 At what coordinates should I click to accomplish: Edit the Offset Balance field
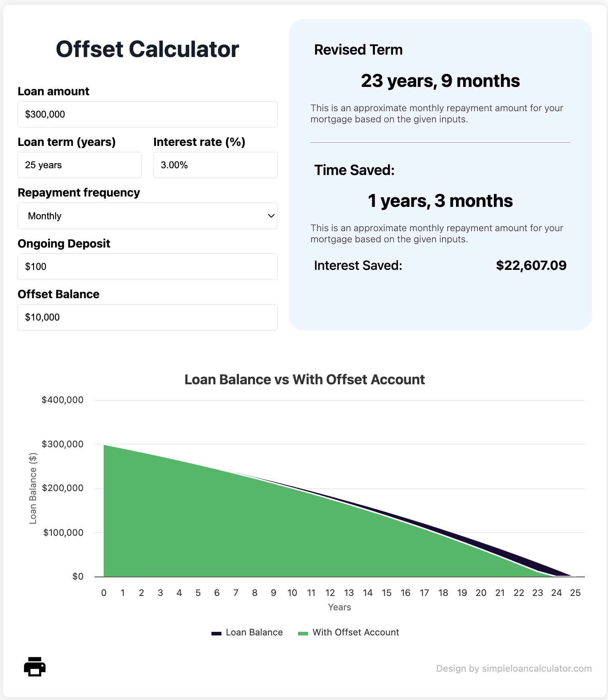point(147,317)
